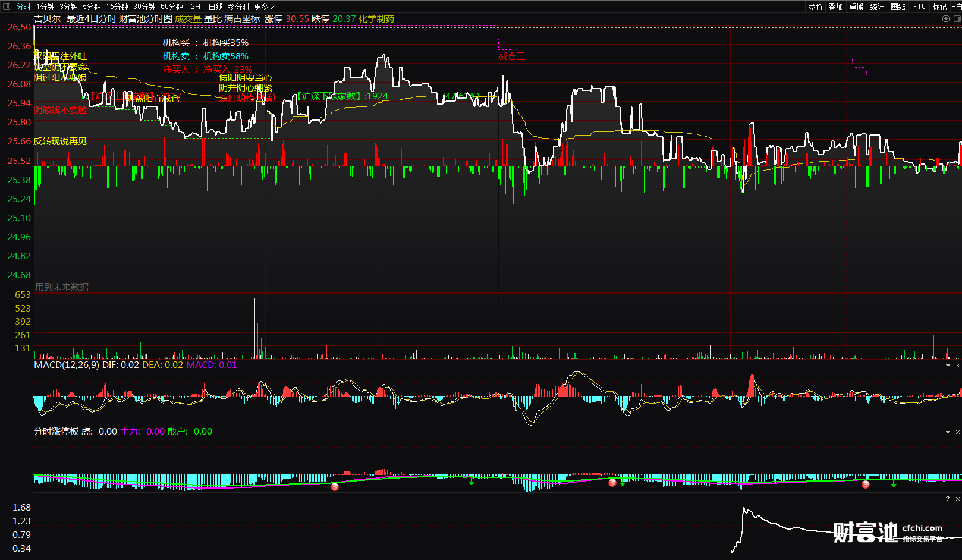This screenshot has height=560, width=962.
Task: Click the 量比 label in the header
Action: tap(213, 19)
